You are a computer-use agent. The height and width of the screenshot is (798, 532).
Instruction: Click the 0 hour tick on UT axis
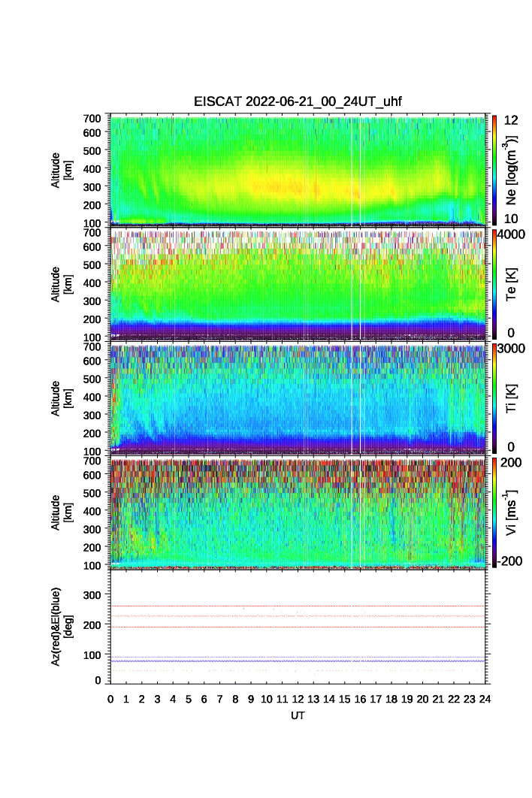pos(110,699)
